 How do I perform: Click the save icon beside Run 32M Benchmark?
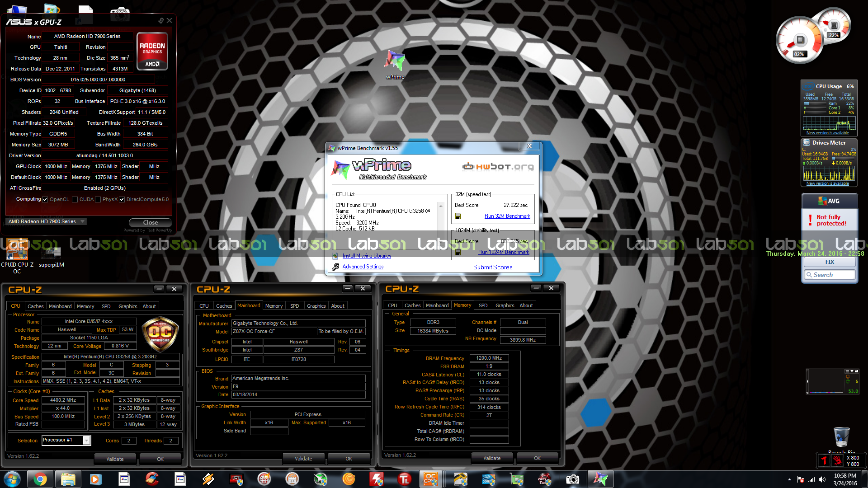[458, 216]
